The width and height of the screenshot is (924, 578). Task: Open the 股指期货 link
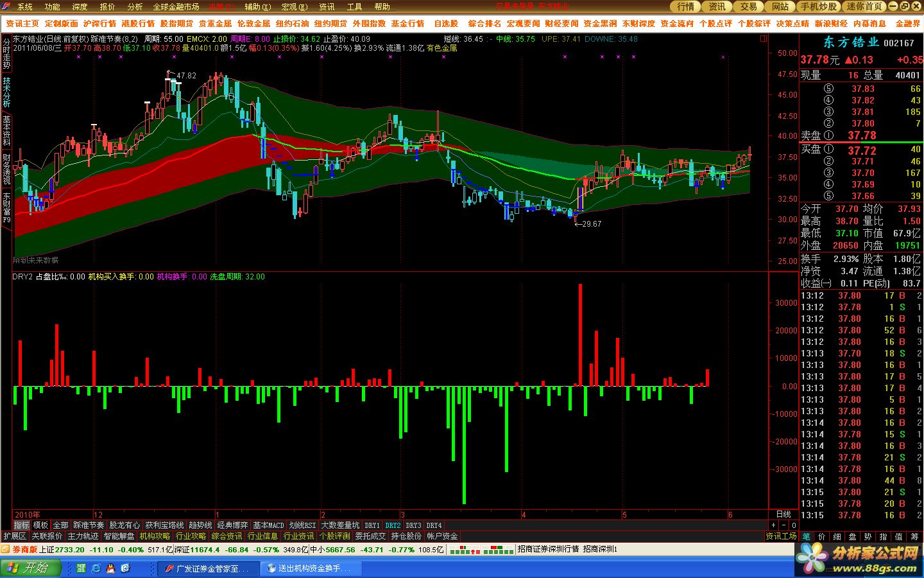coord(176,23)
